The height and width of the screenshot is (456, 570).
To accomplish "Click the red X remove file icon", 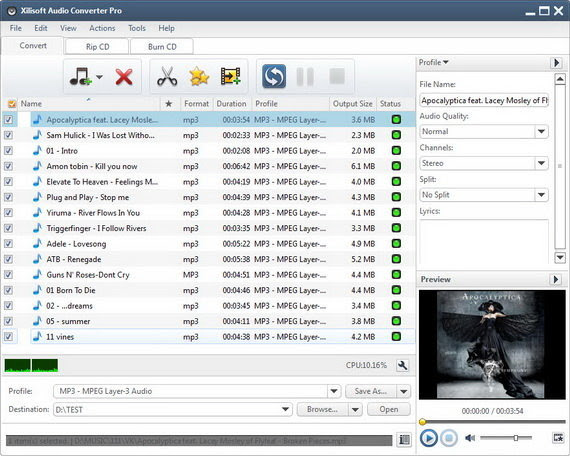I will (124, 77).
